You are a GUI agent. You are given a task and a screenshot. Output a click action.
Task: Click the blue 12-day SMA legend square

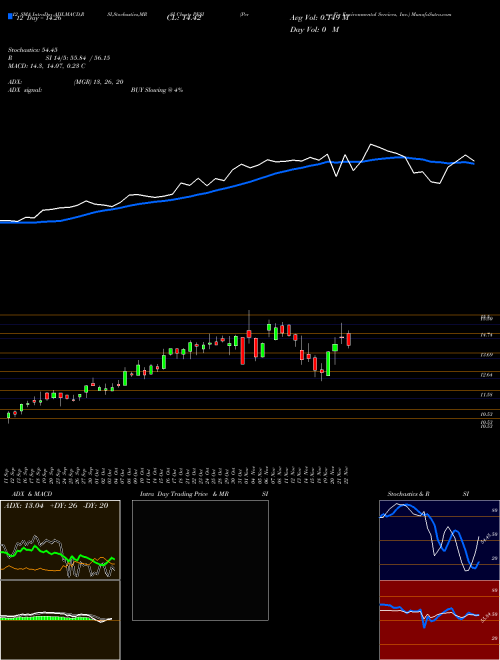[x=10, y=17]
